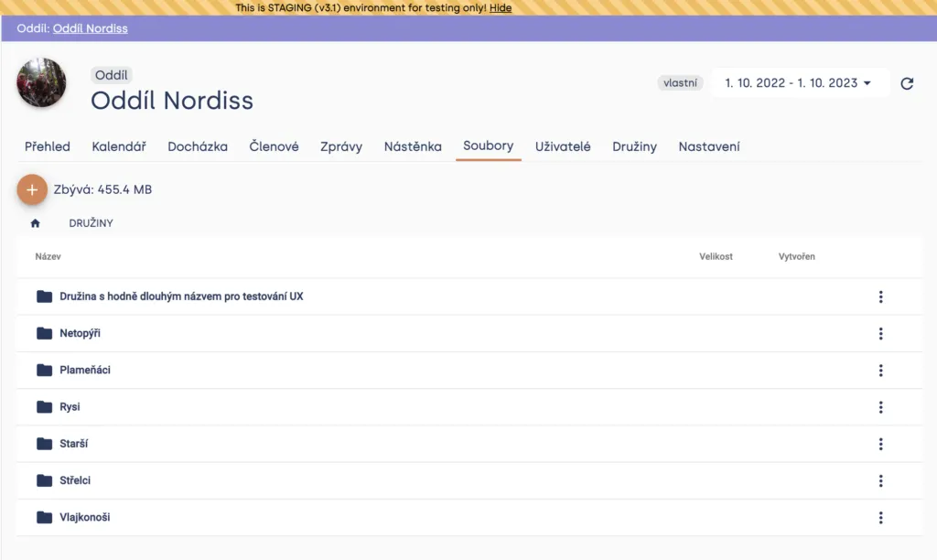Open the Nastavení tab

click(709, 146)
